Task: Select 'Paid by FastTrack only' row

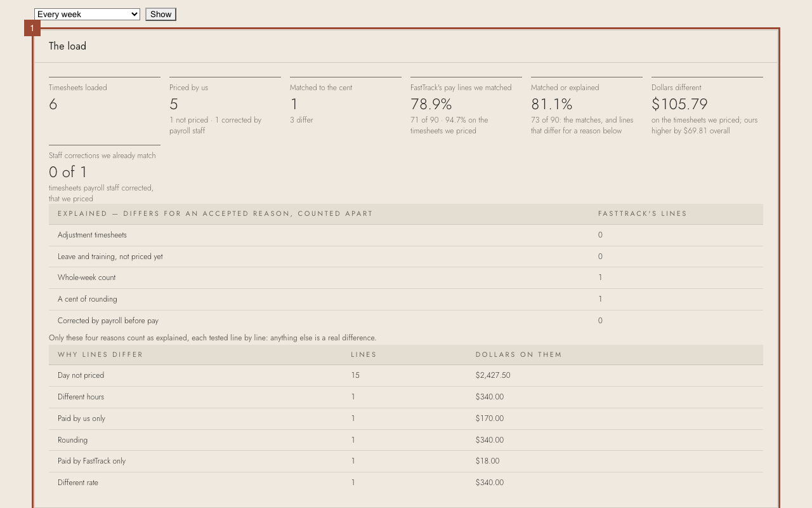Action: click(406, 461)
